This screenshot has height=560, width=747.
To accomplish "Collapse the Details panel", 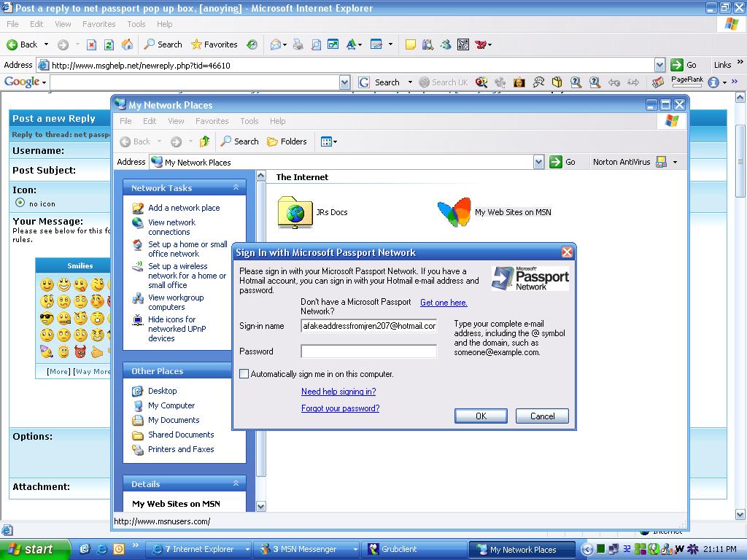I will [236, 483].
